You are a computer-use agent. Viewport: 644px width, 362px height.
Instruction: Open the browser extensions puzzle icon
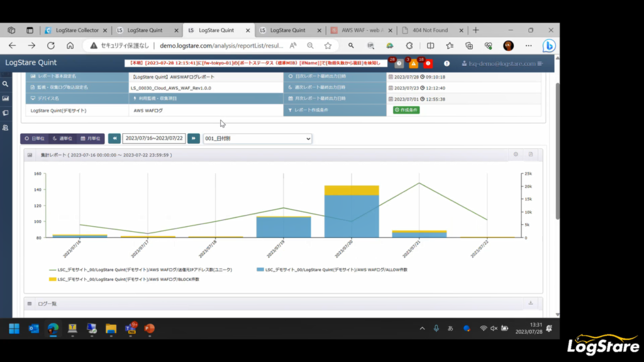[409, 45]
